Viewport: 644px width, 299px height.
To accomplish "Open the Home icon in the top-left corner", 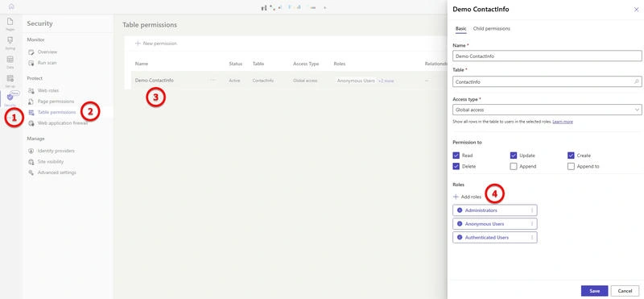I will coord(11,6).
